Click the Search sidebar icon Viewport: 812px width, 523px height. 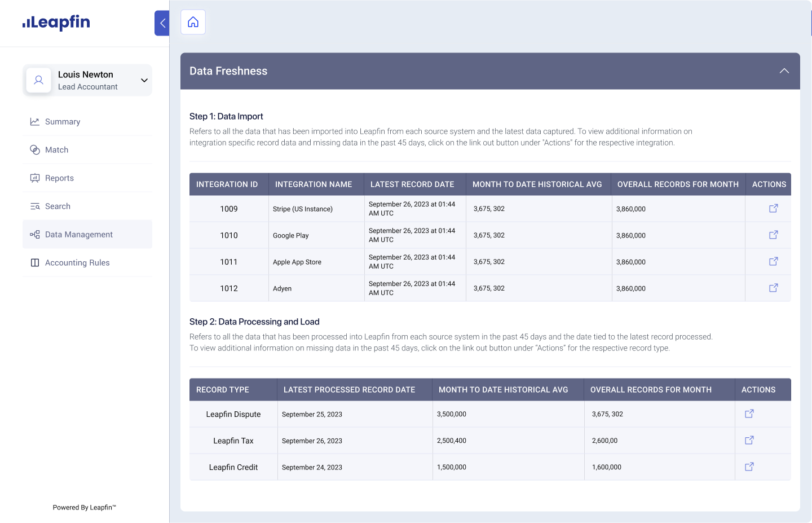(34, 206)
